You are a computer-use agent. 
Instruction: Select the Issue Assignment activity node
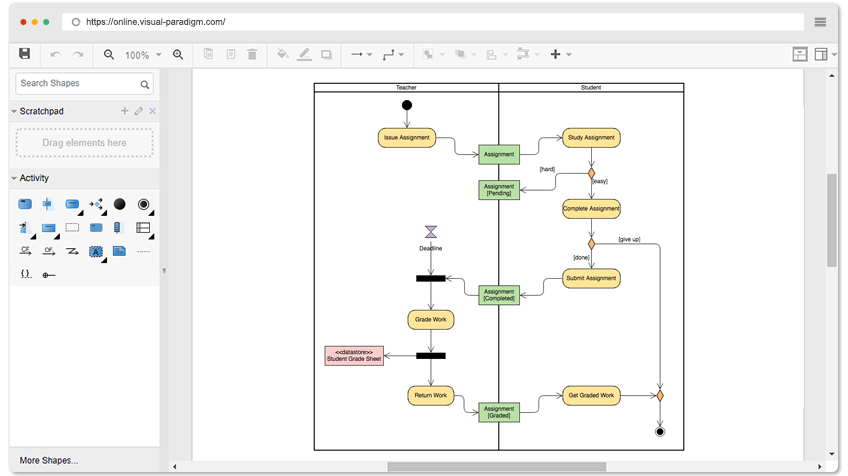[x=407, y=138]
